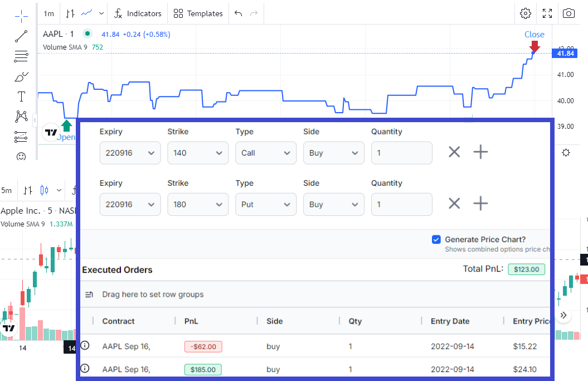Open the 1m interval selector
This screenshot has width=588, height=381.
(48, 14)
